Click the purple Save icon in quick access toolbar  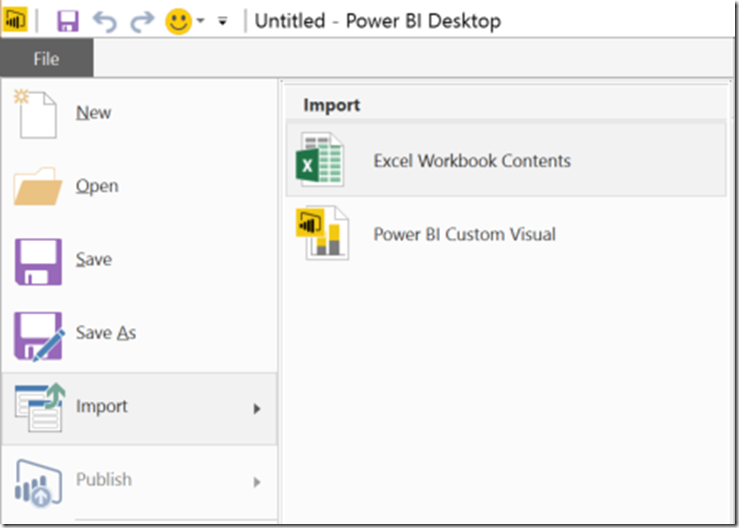click(68, 21)
